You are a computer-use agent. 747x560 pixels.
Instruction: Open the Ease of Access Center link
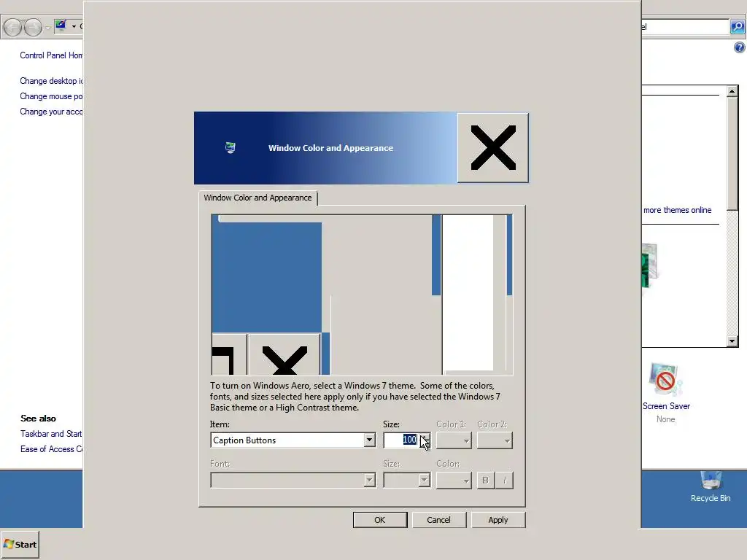point(51,449)
